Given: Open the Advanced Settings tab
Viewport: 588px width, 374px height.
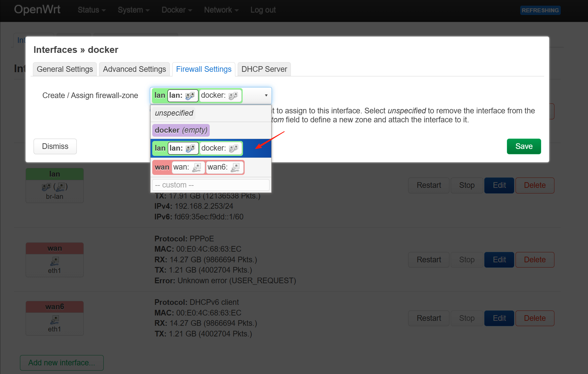Looking at the screenshot, I should (x=134, y=69).
